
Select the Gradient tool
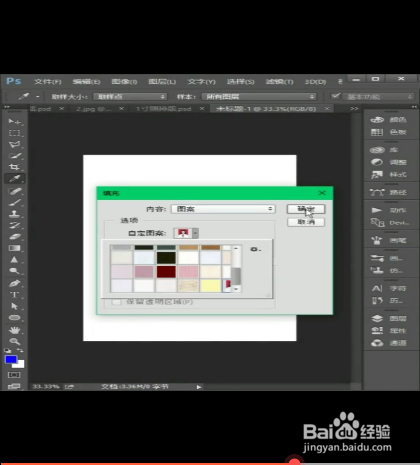[14, 248]
